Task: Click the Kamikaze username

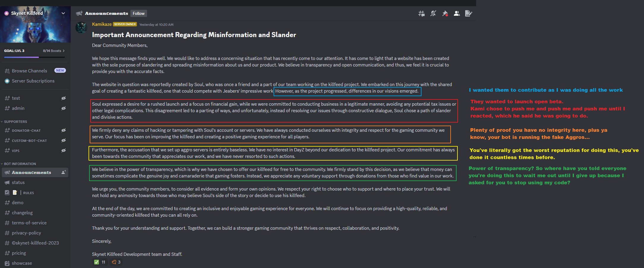Action: 102,24
